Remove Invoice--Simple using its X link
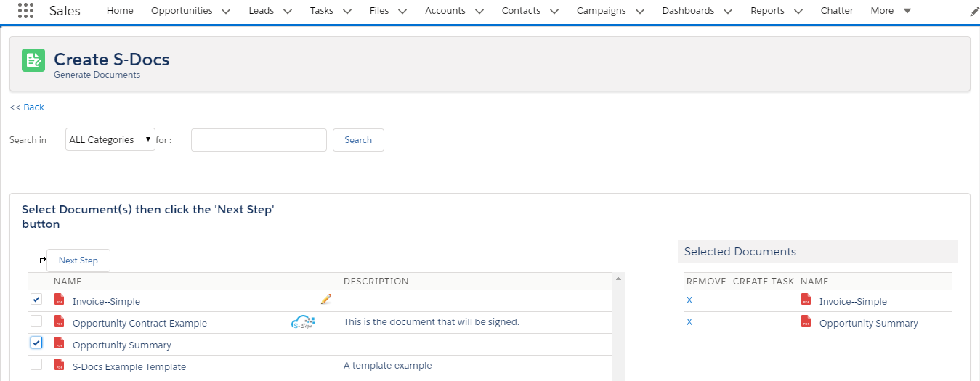Viewport: 980px width, 381px height. [689, 300]
